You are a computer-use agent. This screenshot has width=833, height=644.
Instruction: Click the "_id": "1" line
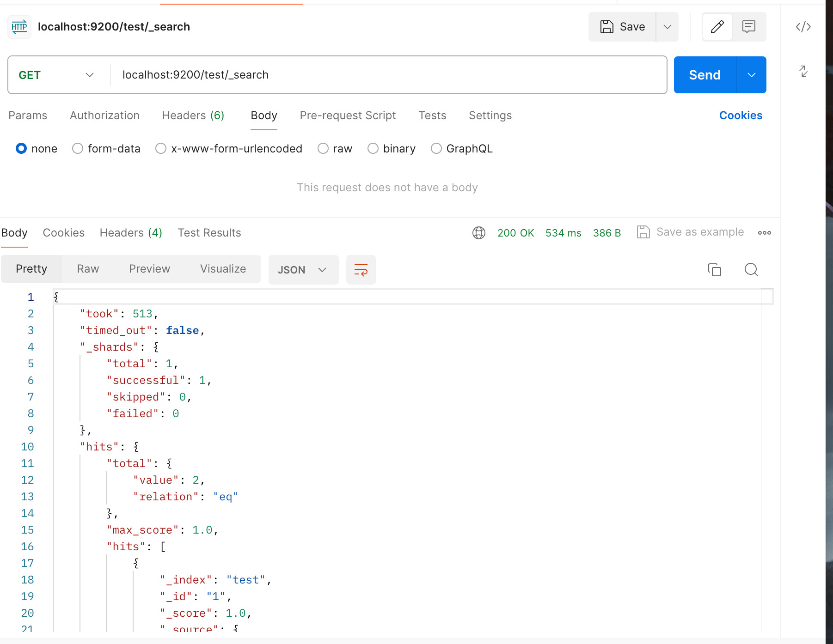coord(196,597)
